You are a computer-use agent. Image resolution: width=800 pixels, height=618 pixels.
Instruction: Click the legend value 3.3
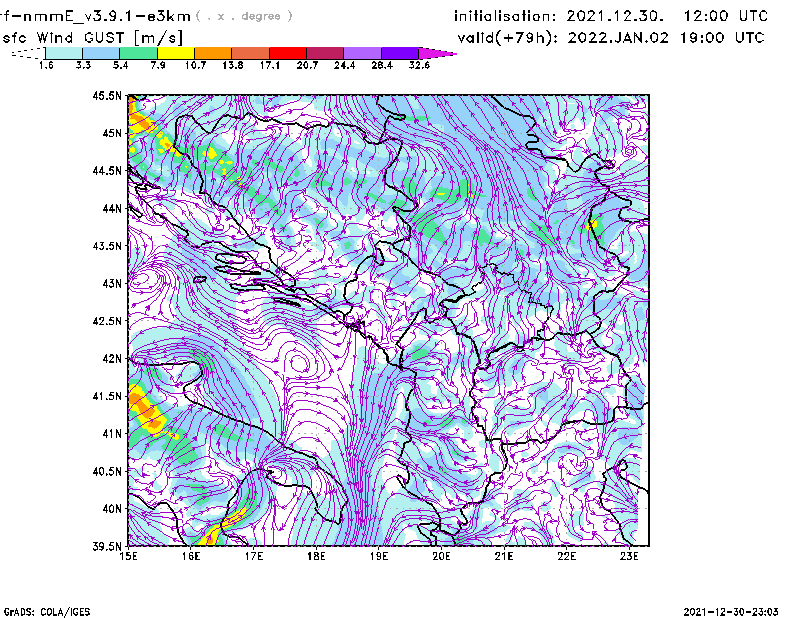[x=83, y=65]
